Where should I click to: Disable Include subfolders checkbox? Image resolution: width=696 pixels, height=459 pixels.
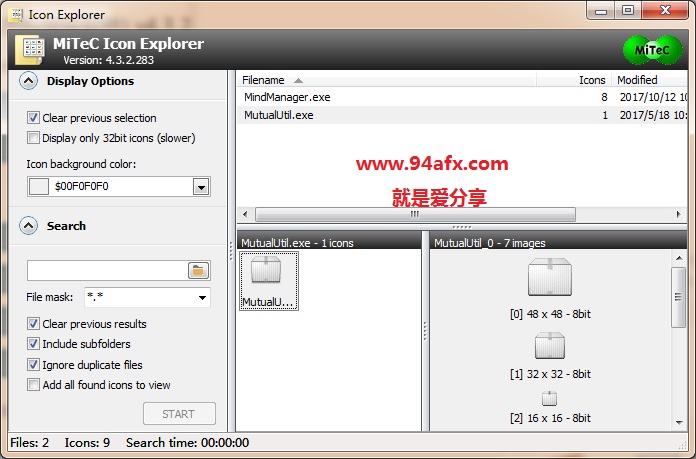point(33,344)
